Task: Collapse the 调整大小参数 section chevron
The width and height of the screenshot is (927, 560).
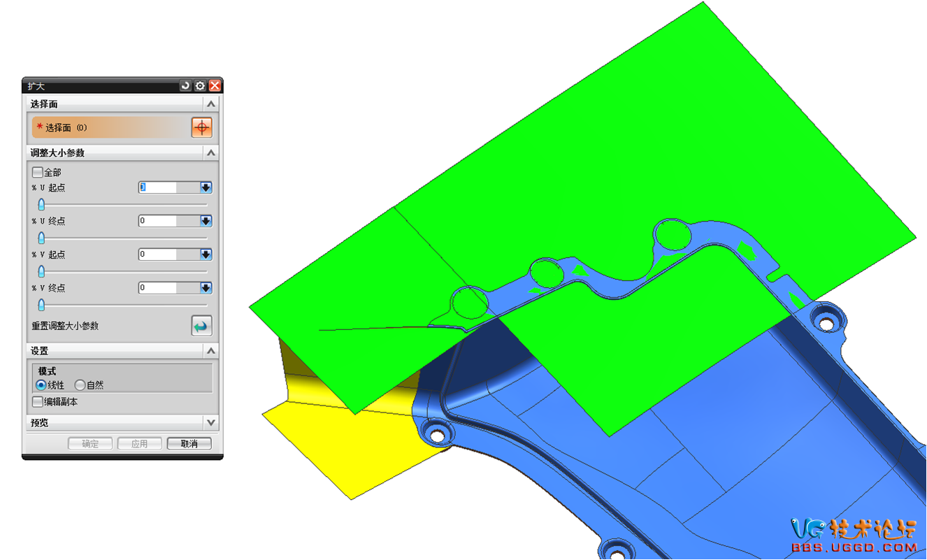Action: tap(210, 152)
